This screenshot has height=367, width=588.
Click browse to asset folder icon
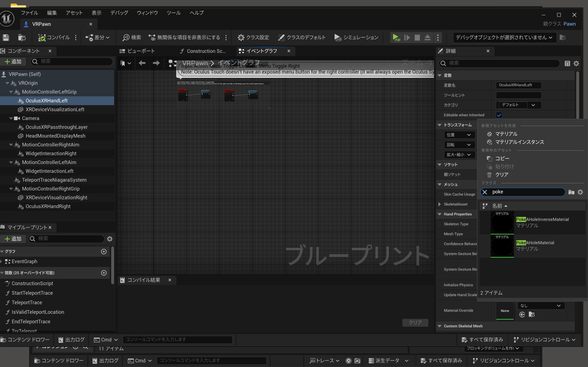532,315
